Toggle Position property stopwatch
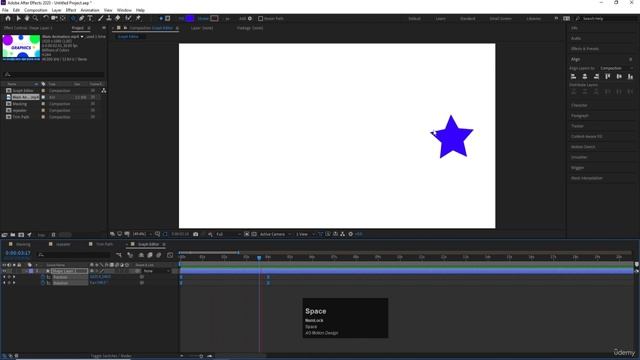This screenshot has width=640, height=360. coord(43,277)
